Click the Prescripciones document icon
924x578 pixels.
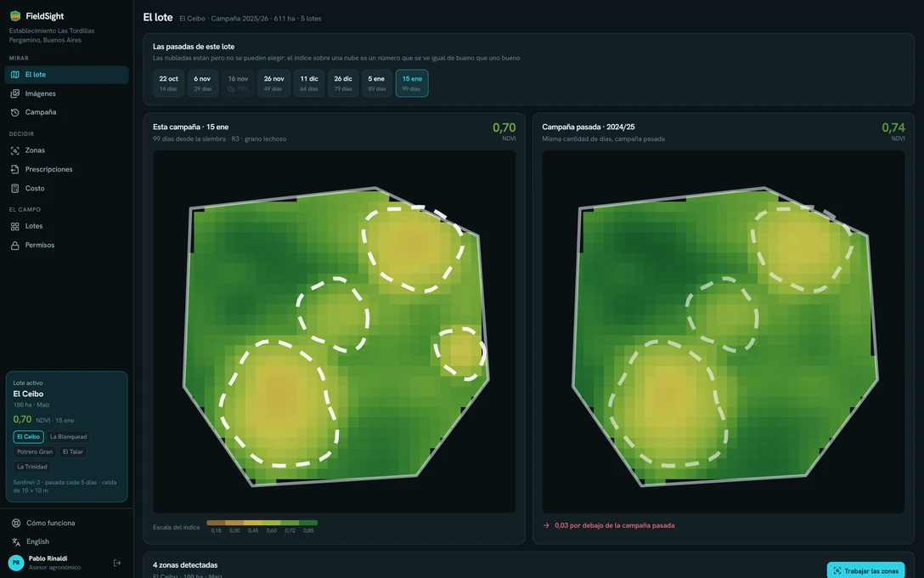[14, 169]
